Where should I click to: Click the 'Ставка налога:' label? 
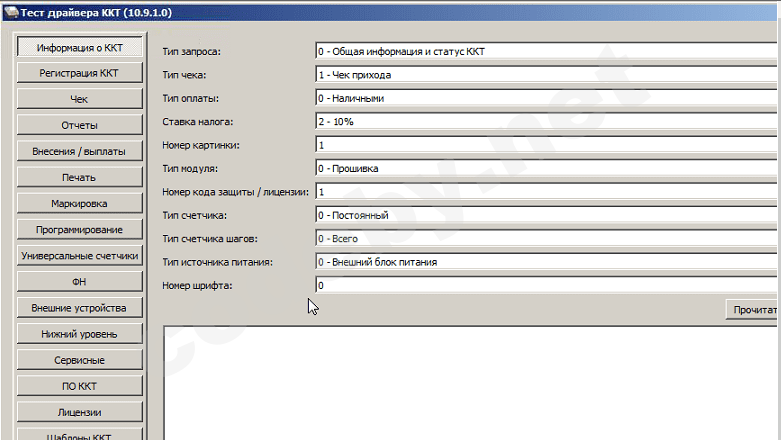click(197, 122)
